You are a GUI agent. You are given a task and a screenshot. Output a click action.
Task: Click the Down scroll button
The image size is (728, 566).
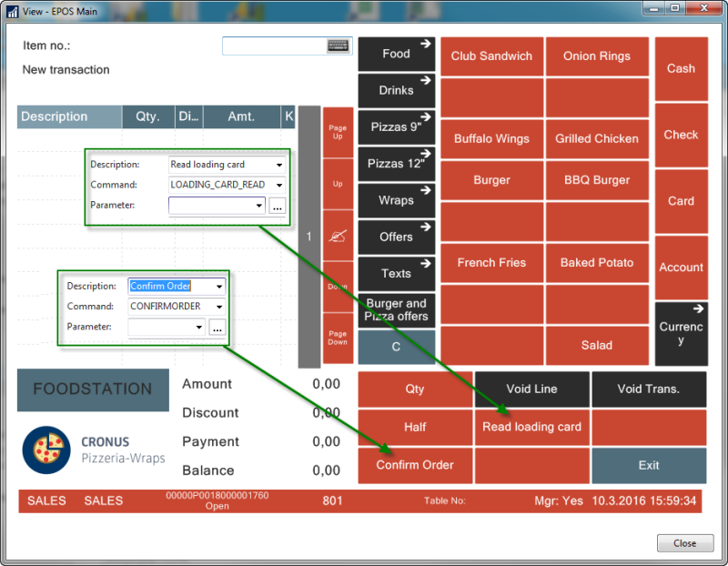point(338,287)
